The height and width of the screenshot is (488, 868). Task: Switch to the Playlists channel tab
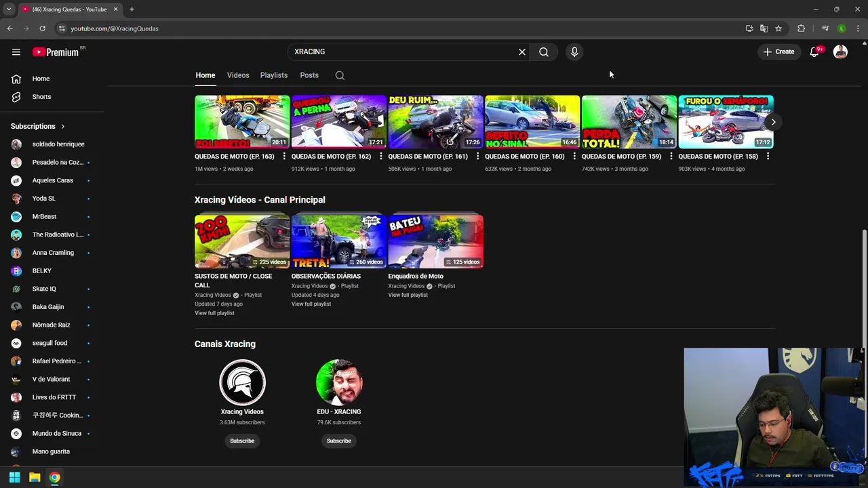(x=274, y=75)
